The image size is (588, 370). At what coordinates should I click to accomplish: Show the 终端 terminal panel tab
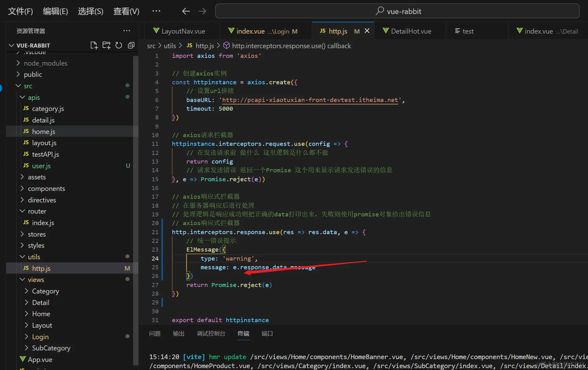(243, 333)
